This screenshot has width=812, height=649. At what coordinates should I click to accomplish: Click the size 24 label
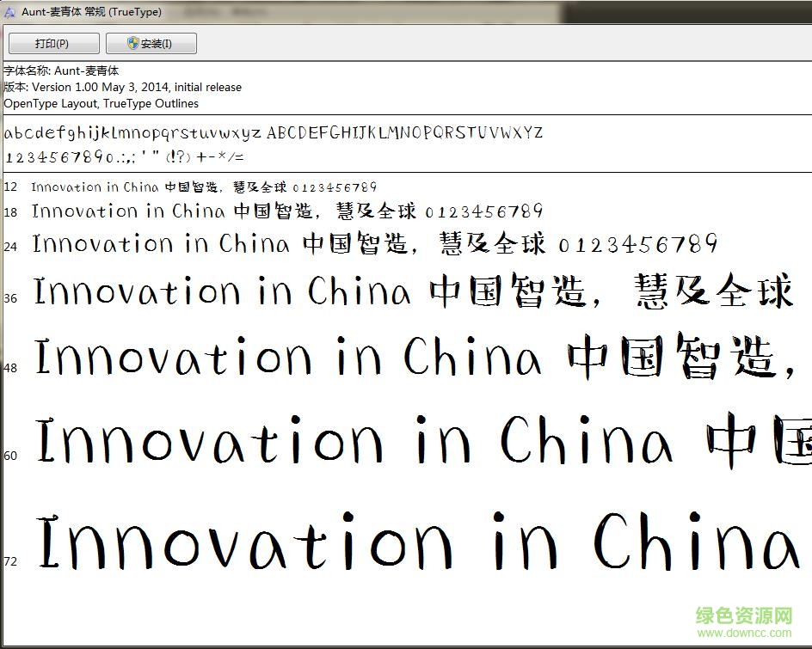10,247
